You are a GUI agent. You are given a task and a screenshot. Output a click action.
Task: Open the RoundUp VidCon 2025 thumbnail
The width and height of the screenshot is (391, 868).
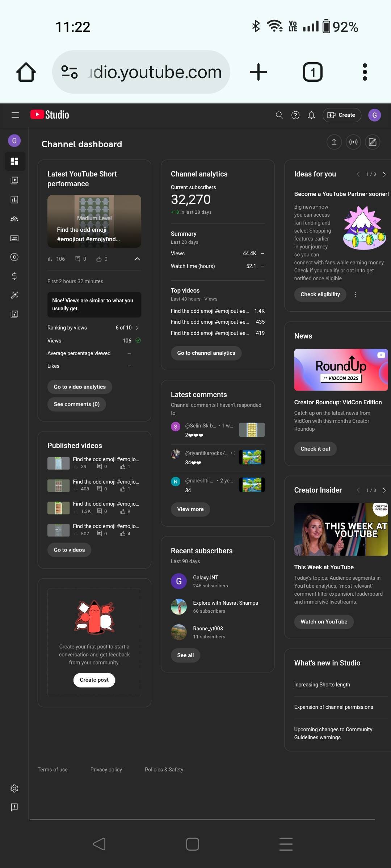tap(341, 370)
